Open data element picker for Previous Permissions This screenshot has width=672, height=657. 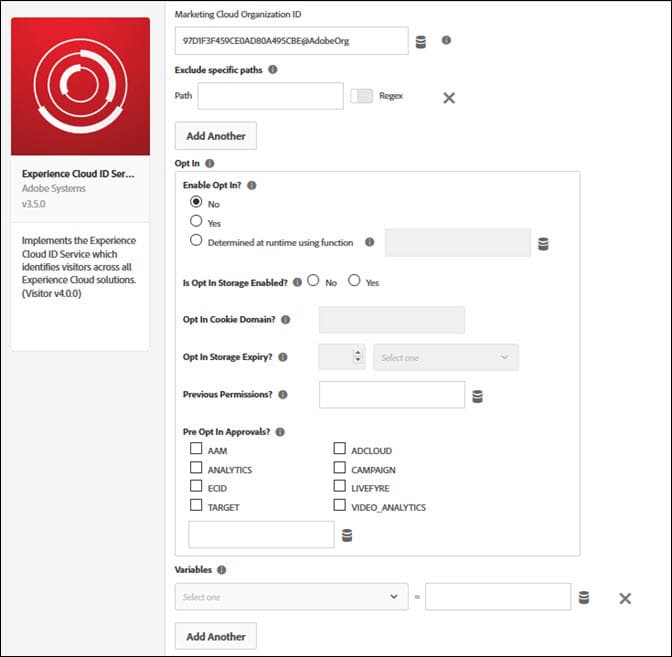pos(477,396)
